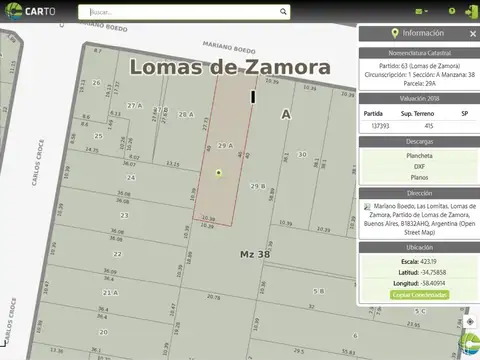Click the Parcela: 29A text

click(x=420, y=83)
